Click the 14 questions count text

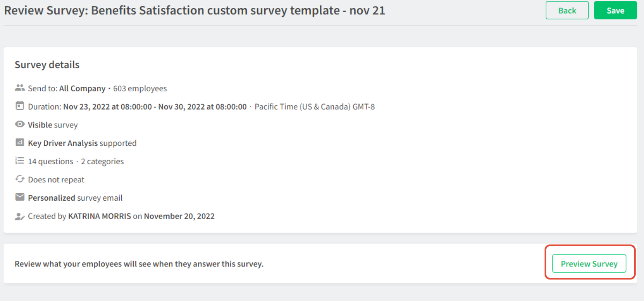click(51, 162)
